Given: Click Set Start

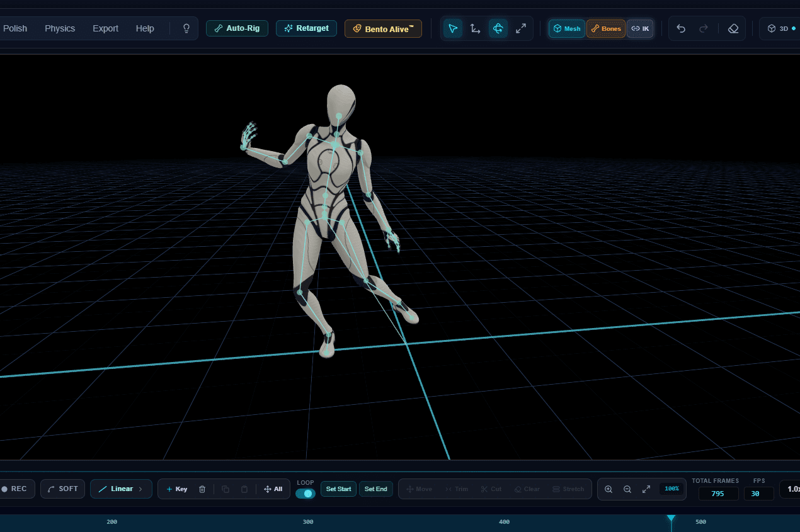Looking at the screenshot, I should pos(339,489).
